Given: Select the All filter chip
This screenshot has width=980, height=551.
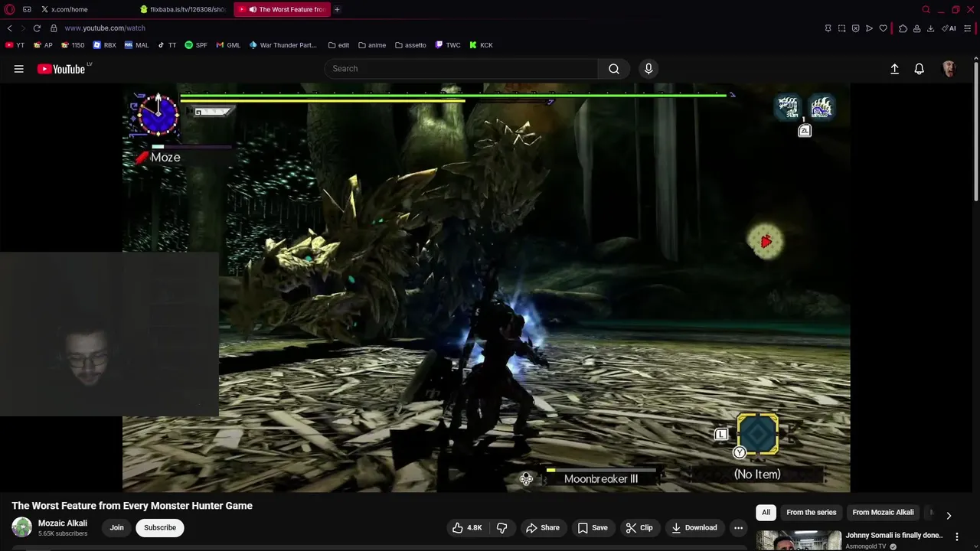Looking at the screenshot, I should [x=766, y=512].
